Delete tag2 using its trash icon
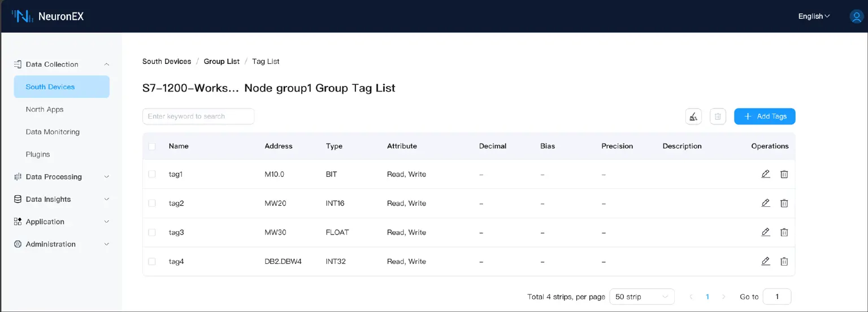Screen dimensions: 868x312 (x=784, y=203)
